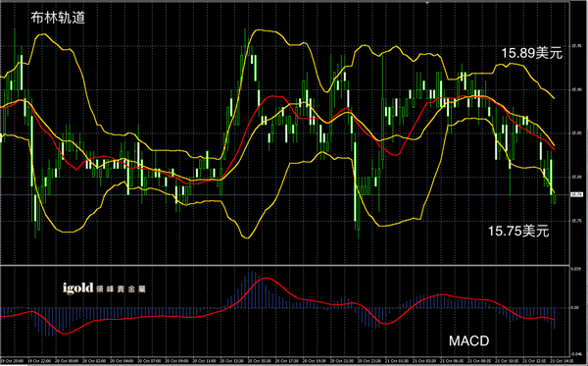Click the 15.90 price axis label
The height and width of the screenshot is (366, 588).
(x=576, y=89)
